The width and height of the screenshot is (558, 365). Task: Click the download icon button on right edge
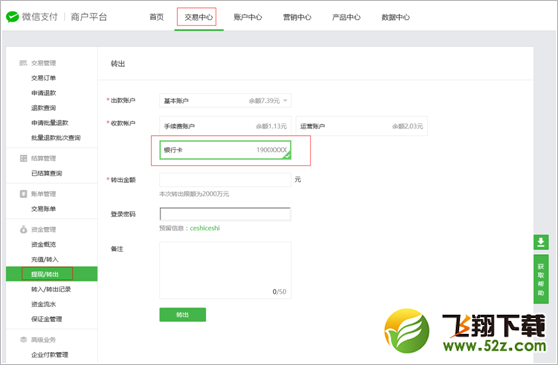[541, 242]
